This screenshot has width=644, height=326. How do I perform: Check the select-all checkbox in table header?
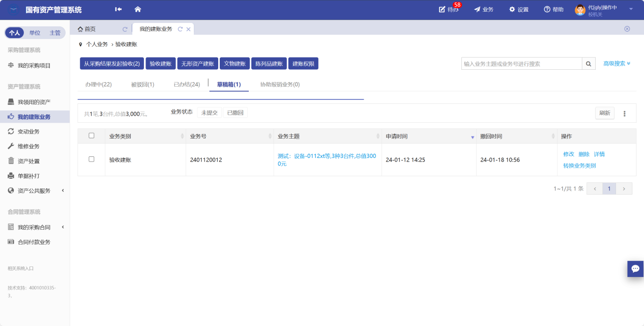point(92,135)
